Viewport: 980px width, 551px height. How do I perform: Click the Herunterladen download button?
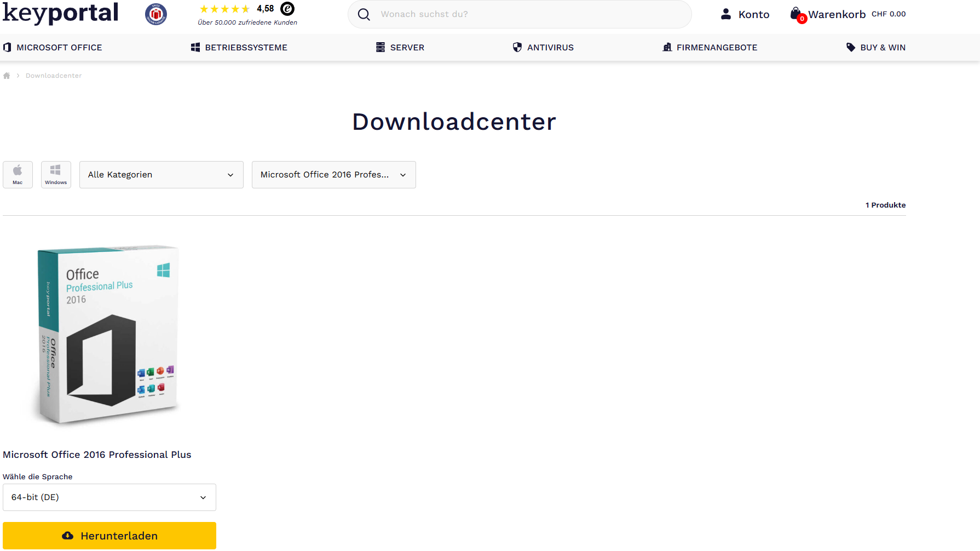109,536
